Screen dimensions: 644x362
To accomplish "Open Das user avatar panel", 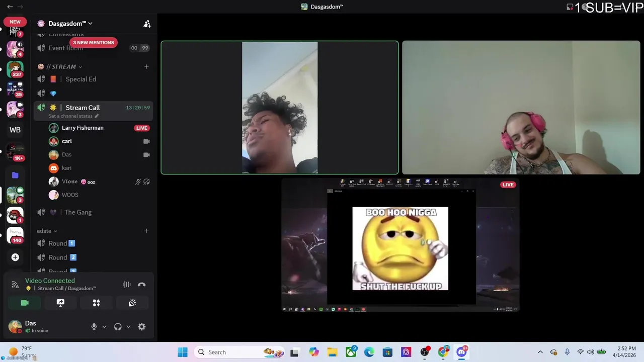I will point(15,326).
